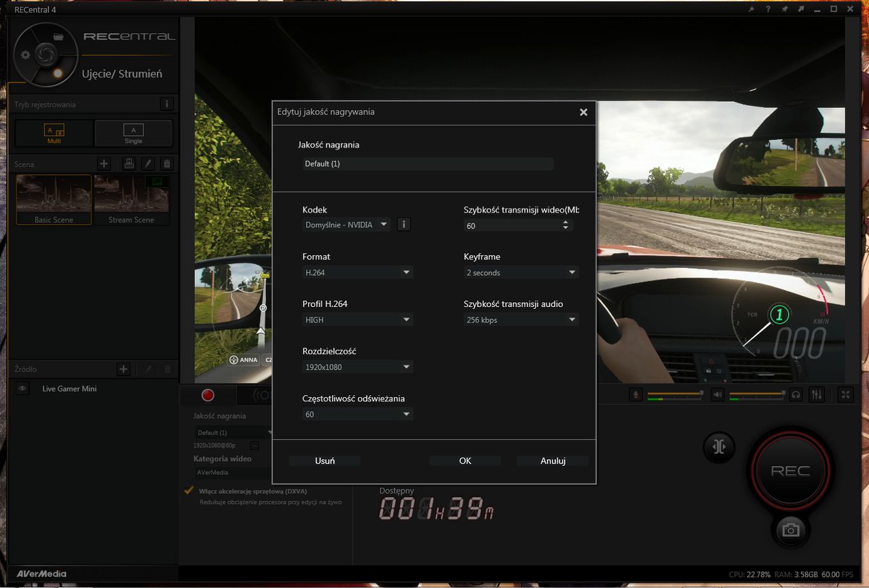869x588 pixels.
Task: Take a snapshot with camera icon
Action: click(790, 530)
